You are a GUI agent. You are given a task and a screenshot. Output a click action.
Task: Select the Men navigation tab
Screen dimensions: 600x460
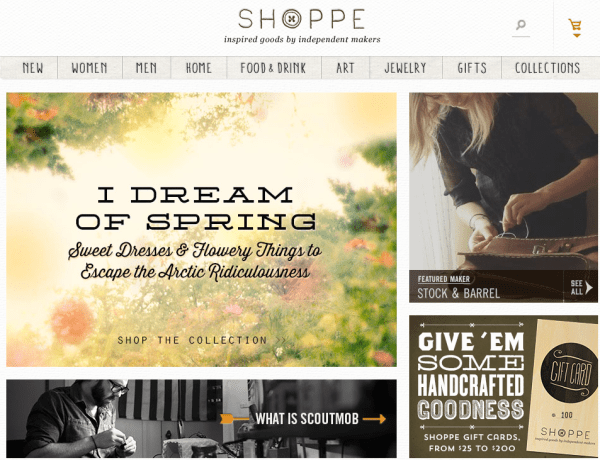[x=146, y=68]
